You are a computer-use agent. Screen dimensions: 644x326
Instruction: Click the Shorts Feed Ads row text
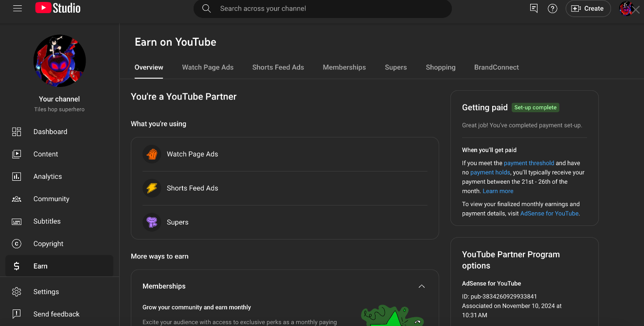(192, 188)
